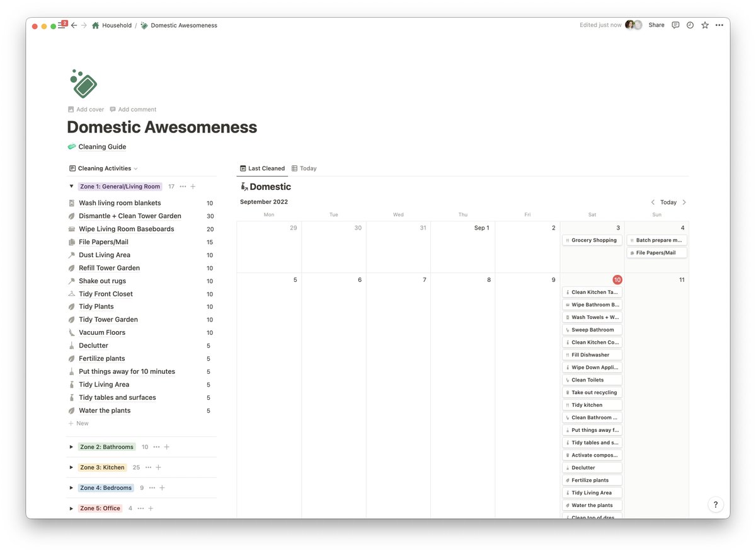Screen dimensions: 756x553
Task: Open the Tidy Tower Garden item
Action: coord(108,320)
